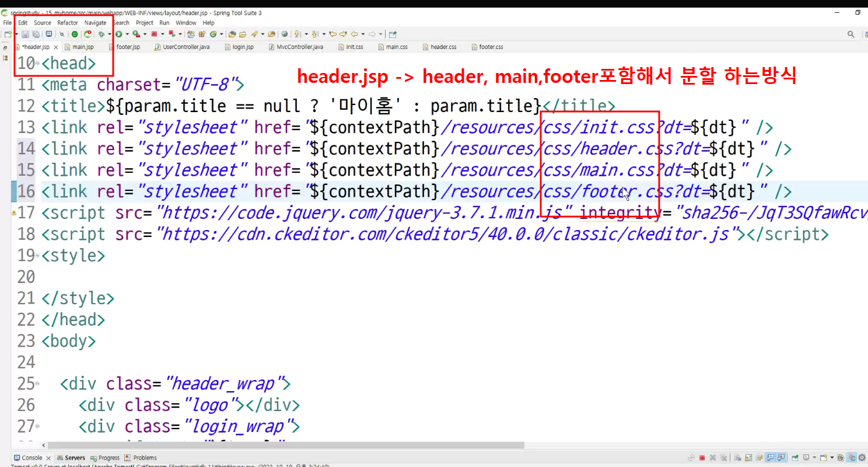Open the Navigate menu

click(96, 23)
